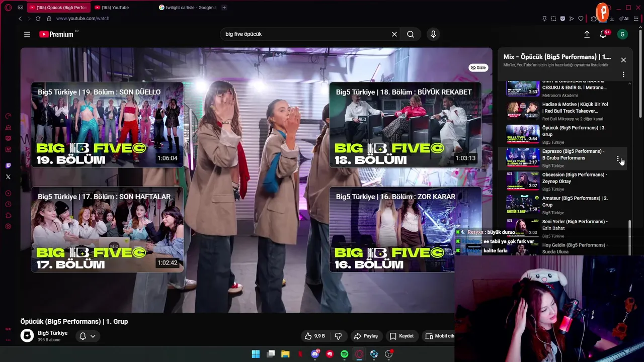The image size is (644, 362).
Task: Run search with the magnifier button
Action: [411, 34]
